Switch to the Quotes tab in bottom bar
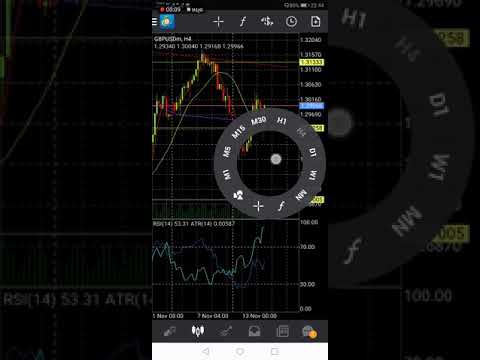Image resolution: width=480 pixels, height=360 pixels. (170, 331)
